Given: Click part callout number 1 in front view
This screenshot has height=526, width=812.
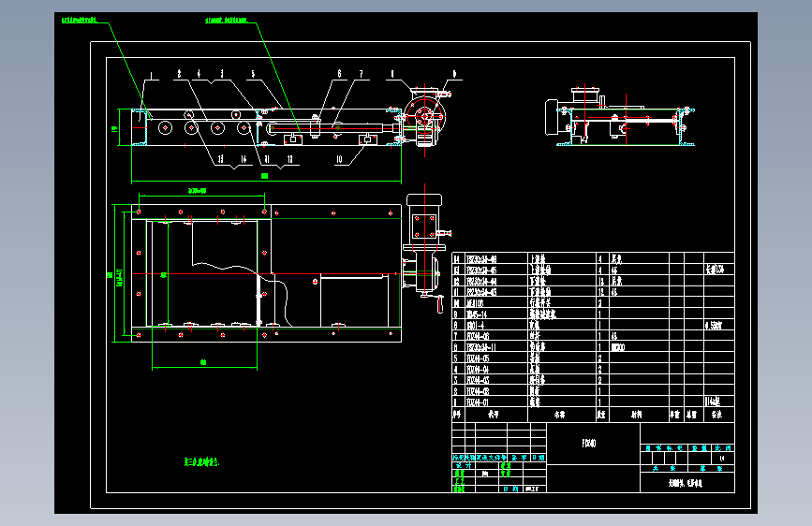Looking at the screenshot, I should tap(151, 76).
